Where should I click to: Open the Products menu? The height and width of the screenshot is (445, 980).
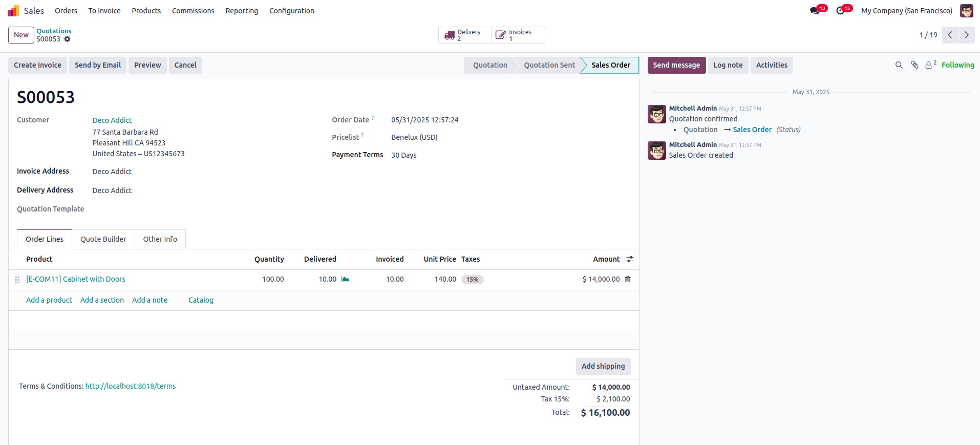coord(146,11)
